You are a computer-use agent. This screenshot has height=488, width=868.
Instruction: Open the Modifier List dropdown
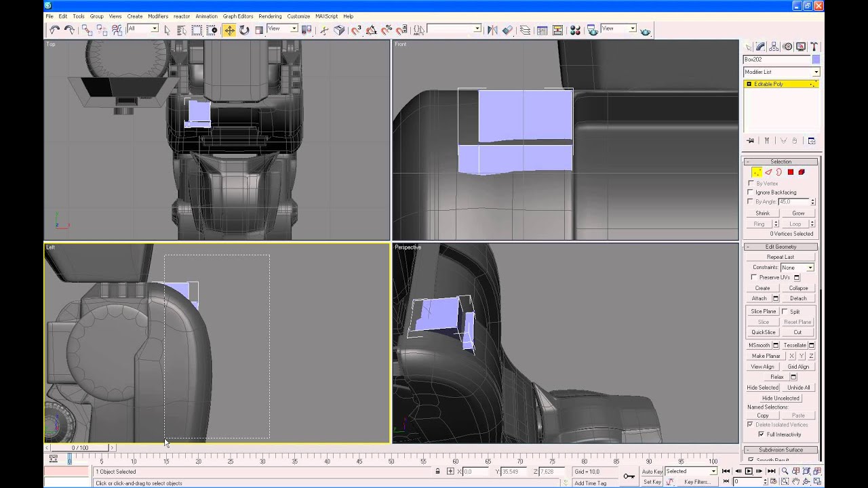781,72
